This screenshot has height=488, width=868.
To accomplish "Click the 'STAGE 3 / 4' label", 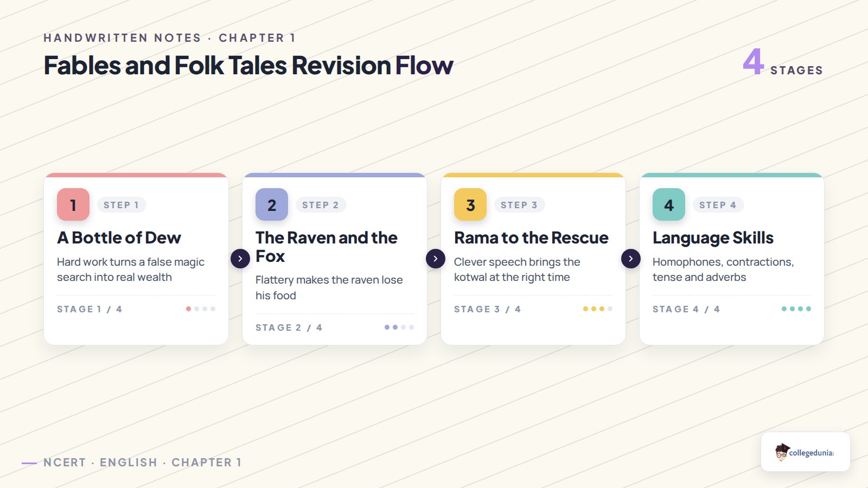I will pyautogui.click(x=487, y=309).
